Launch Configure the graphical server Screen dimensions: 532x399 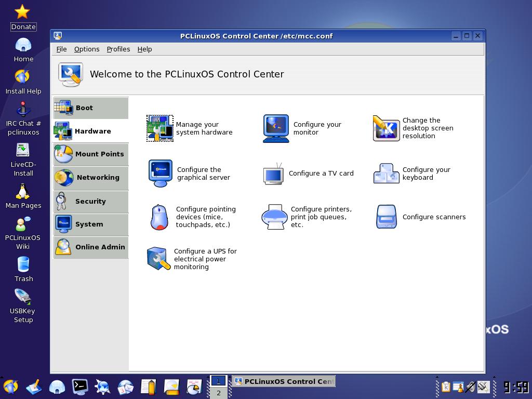coord(189,174)
